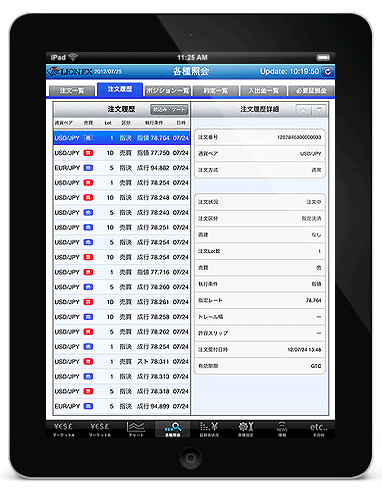
Task: Select the USD/JPY 77.750 limit order row
Action: coord(122,153)
